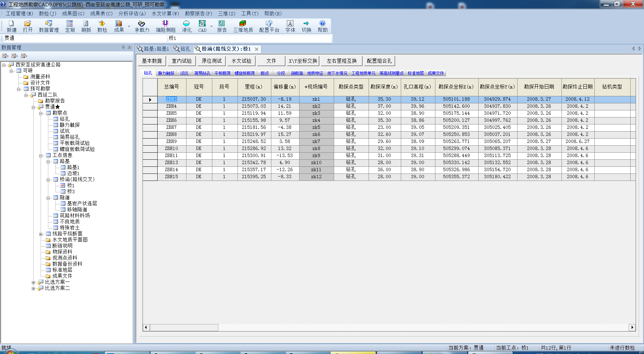Open 数据管理 from the toolbar
The height and width of the screenshot is (354, 644).
pos(49,26)
